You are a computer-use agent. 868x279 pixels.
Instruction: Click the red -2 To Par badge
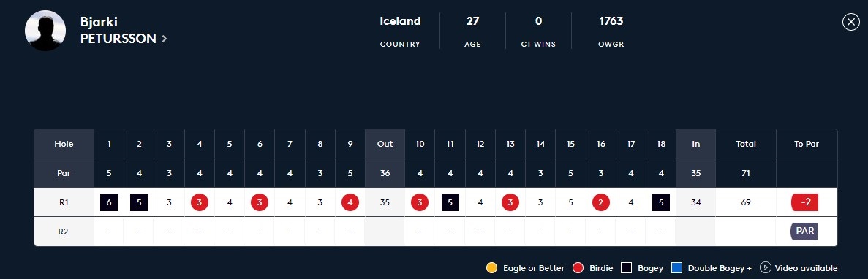[x=805, y=202]
